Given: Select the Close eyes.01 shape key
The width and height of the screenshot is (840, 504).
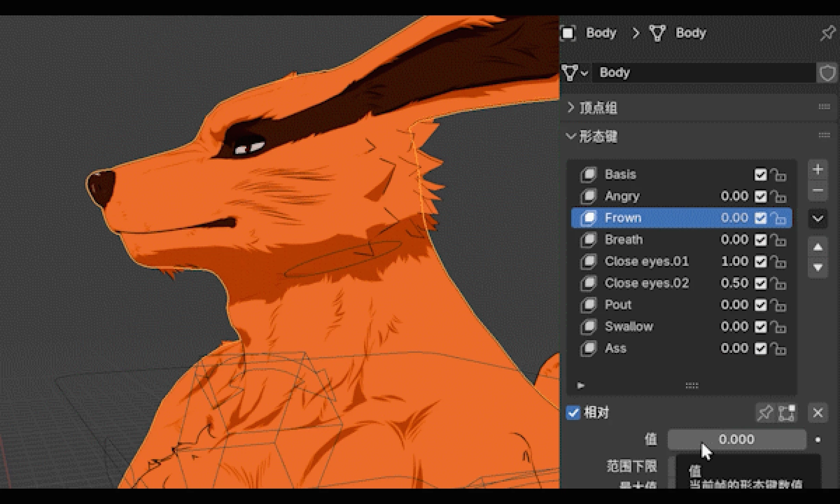Looking at the screenshot, I should 681,261.
